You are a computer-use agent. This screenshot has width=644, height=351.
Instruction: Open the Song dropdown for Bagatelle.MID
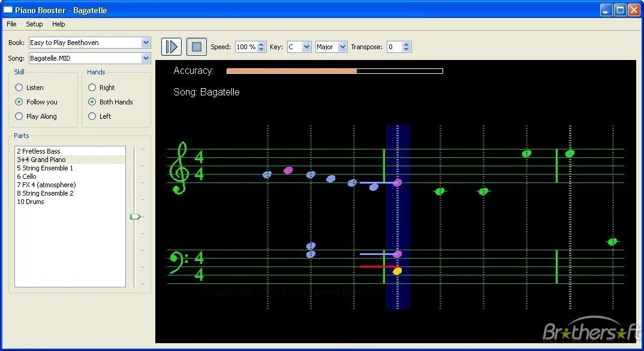tap(146, 58)
